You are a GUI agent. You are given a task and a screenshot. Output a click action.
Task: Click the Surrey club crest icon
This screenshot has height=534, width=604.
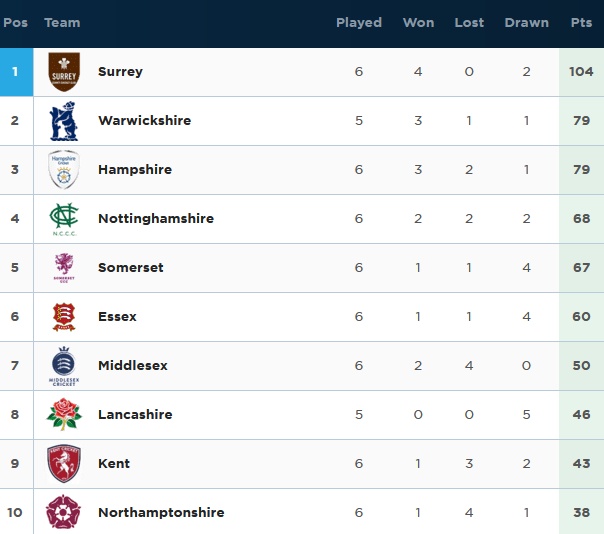point(64,72)
